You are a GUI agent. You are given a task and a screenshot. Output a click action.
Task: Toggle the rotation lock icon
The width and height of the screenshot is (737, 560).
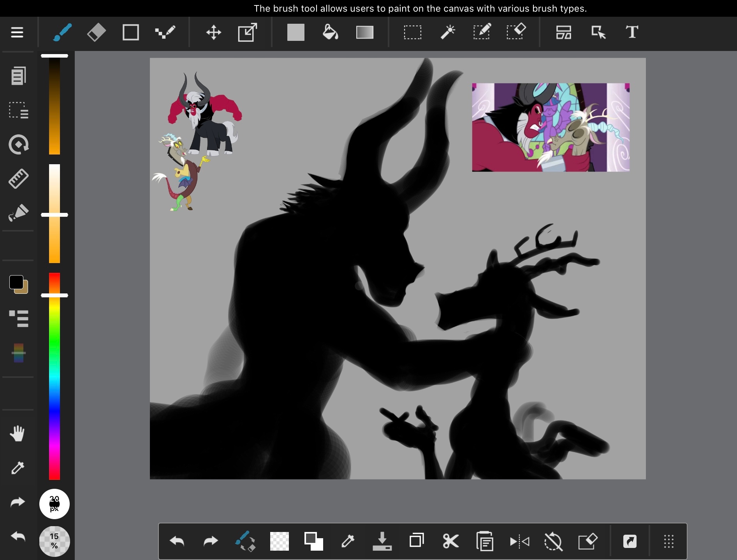(x=553, y=541)
